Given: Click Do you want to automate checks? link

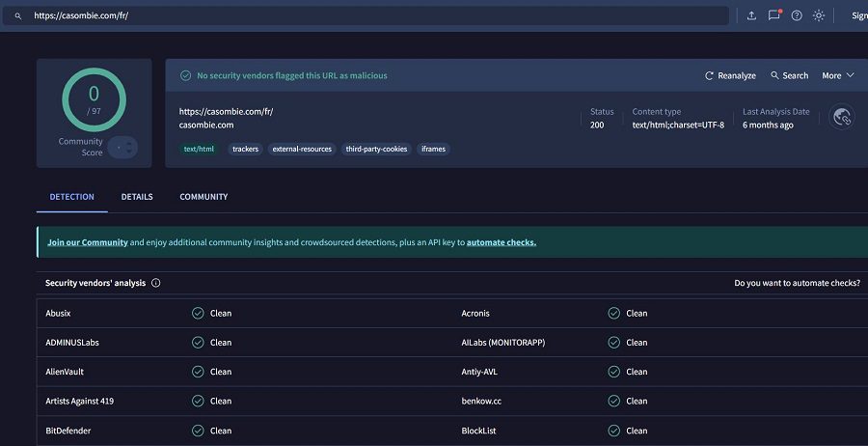Looking at the screenshot, I should point(798,283).
